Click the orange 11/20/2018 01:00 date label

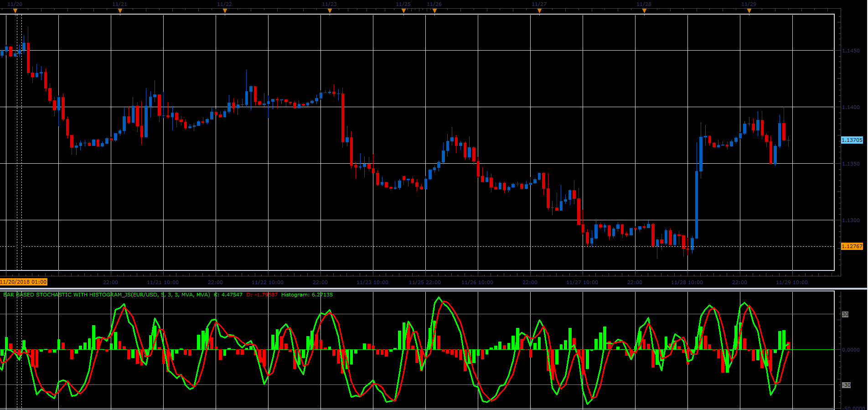tap(24, 282)
